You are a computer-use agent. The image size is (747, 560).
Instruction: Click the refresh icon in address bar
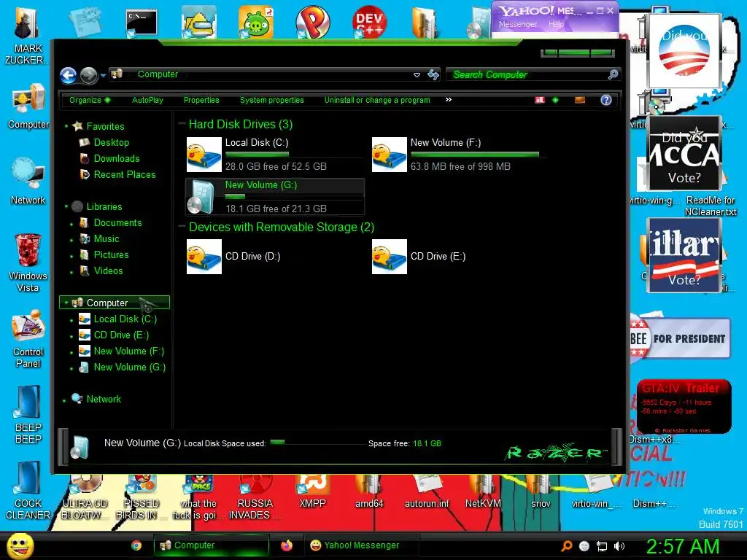[x=433, y=75]
